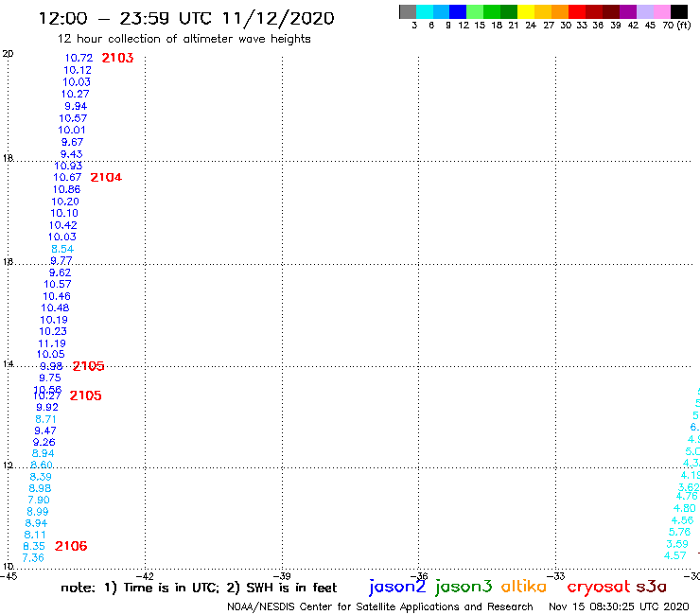Viewport: 700px width, 615px height.
Task: Click the cyan value 4.80 at right
Action: (684, 508)
